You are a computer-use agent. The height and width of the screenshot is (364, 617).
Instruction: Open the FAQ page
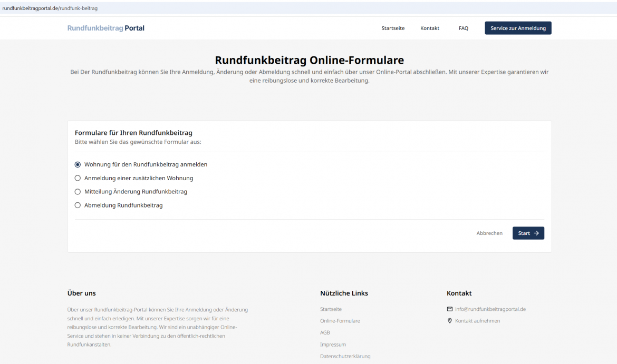pyautogui.click(x=463, y=28)
